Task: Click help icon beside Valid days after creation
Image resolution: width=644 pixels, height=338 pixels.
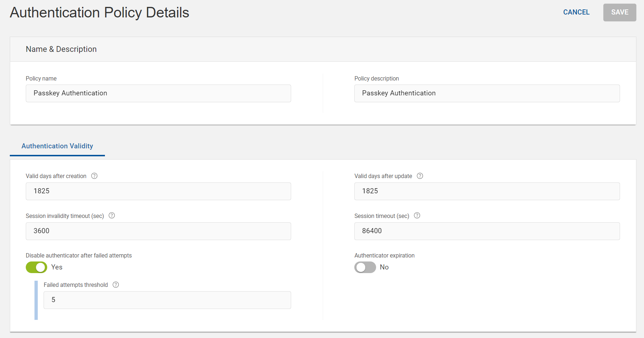Action: 94,176
